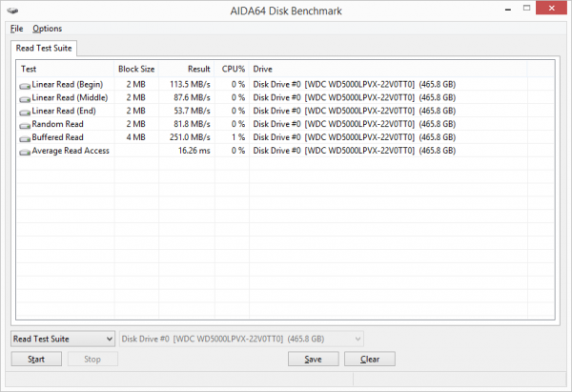Screen dimensions: 572x392
Task: Click the CPU% column header
Action: click(x=233, y=69)
